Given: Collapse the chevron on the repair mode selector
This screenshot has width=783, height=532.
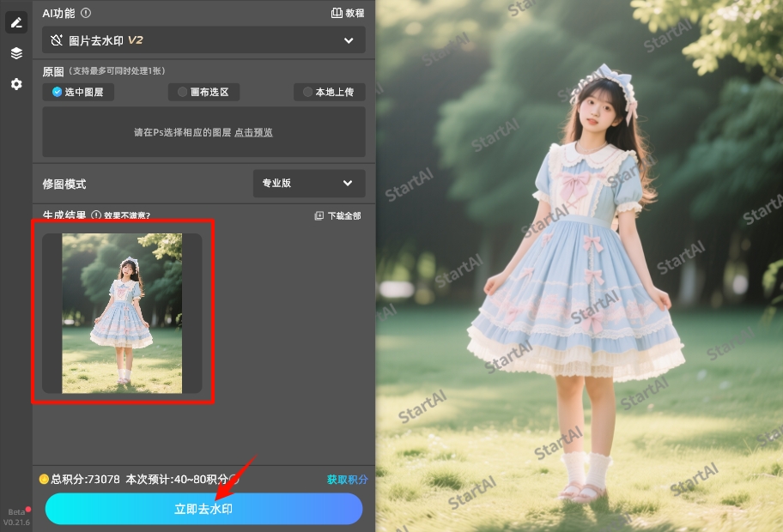Looking at the screenshot, I should tap(348, 183).
